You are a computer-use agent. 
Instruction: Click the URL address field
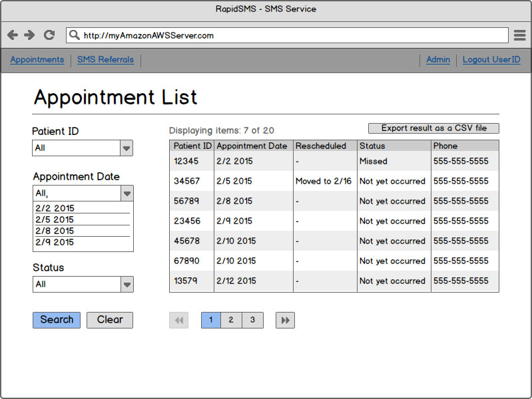tap(287, 35)
